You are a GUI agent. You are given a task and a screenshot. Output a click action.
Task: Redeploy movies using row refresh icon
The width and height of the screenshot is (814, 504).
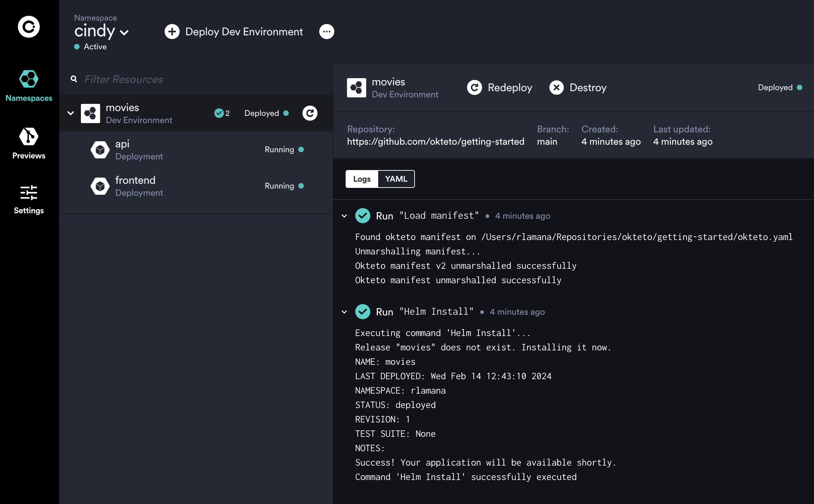pyautogui.click(x=310, y=113)
